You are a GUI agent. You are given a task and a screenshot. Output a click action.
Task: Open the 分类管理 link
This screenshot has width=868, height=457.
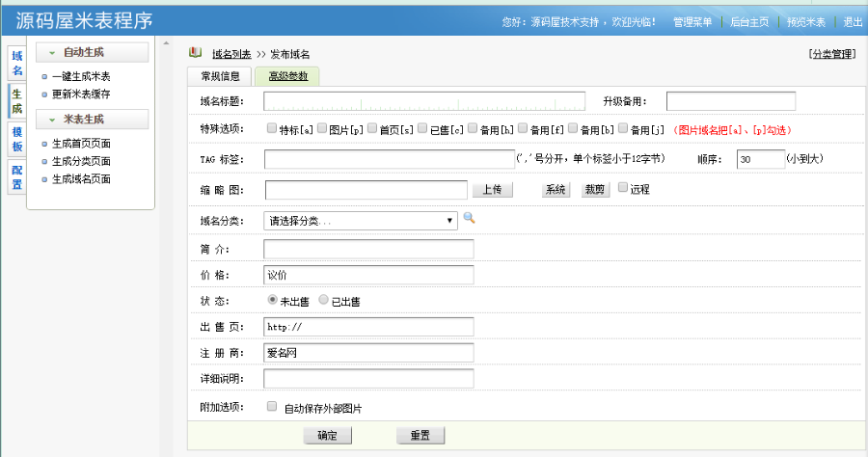832,54
